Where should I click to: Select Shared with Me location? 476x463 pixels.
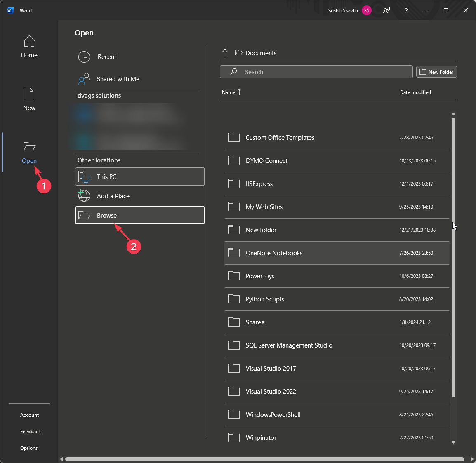[x=140, y=79]
